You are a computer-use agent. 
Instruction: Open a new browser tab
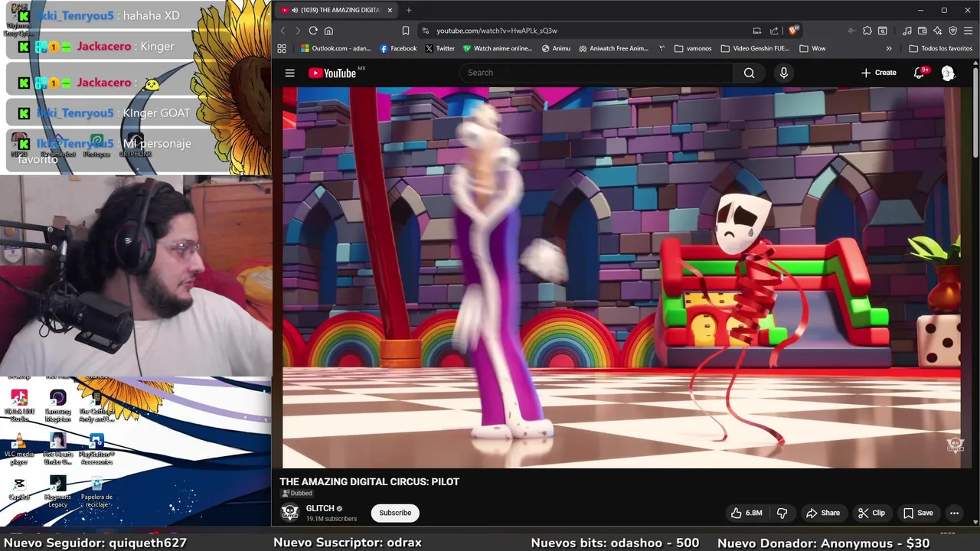click(x=409, y=10)
